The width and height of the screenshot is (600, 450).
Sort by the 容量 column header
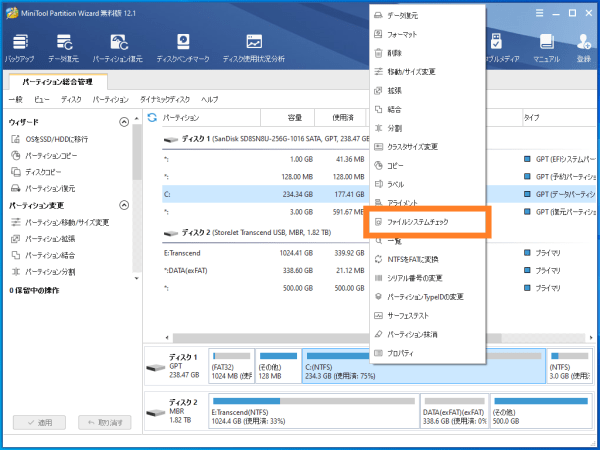click(x=287, y=117)
